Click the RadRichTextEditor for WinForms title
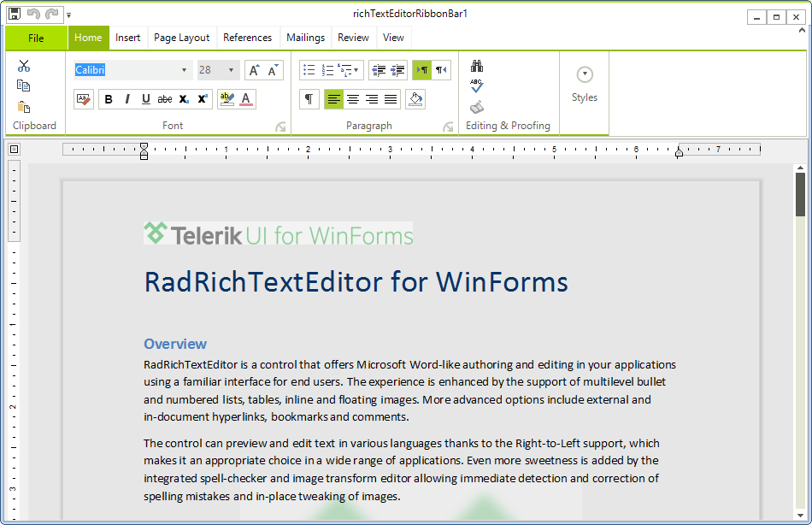Viewport: 812px width, 525px height. (x=356, y=282)
